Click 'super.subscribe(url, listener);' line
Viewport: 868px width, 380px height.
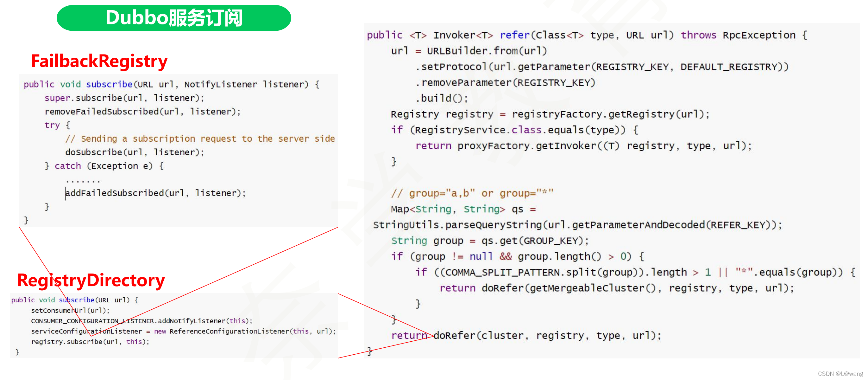coord(124,98)
